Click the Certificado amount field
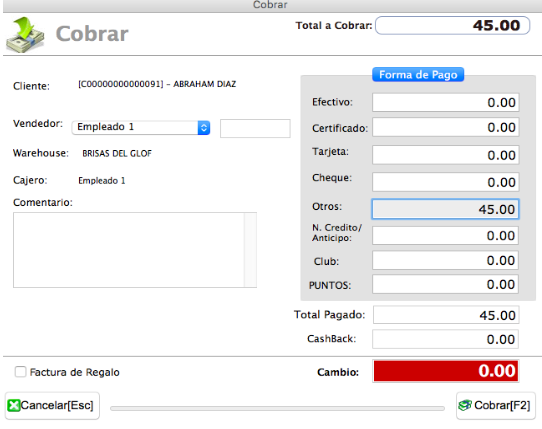542x429 pixels. (x=446, y=127)
